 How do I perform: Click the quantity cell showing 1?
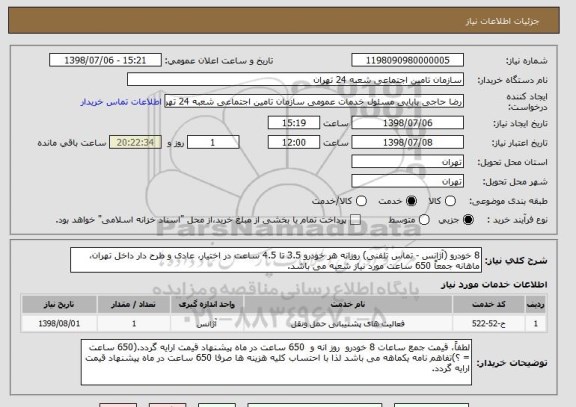pyautogui.click(x=133, y=324)
